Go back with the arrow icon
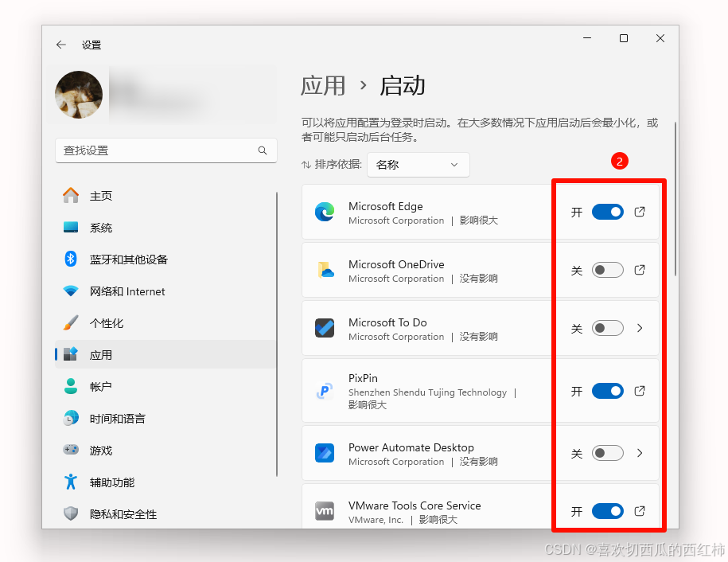Image resolution: width=728 pixels, height=562 pixels. click(x=60, y=45)
